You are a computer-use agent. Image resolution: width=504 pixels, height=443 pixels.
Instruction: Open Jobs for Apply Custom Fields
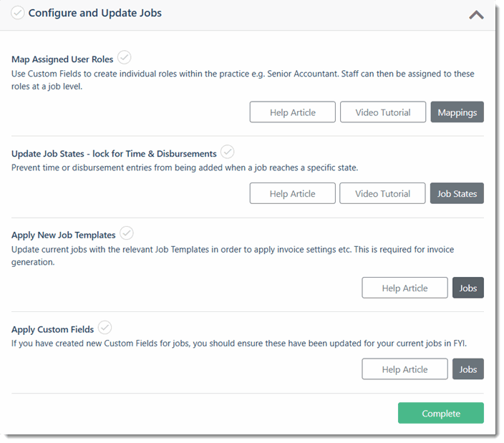click(x=468, y=369)
